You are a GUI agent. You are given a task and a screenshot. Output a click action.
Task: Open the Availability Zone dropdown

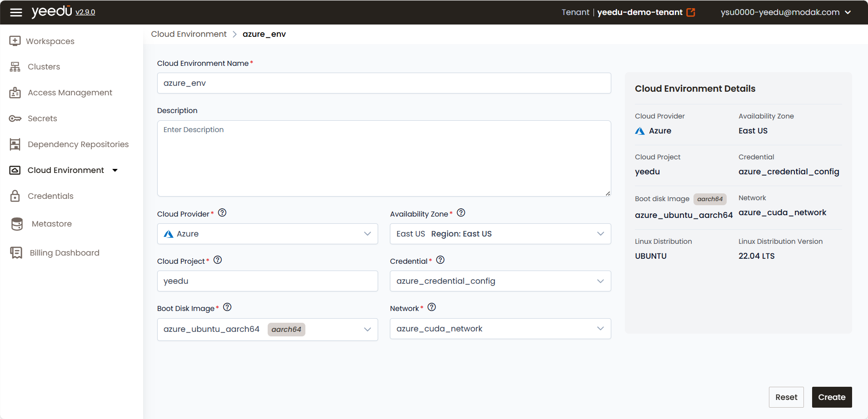[x=500, y=234]
